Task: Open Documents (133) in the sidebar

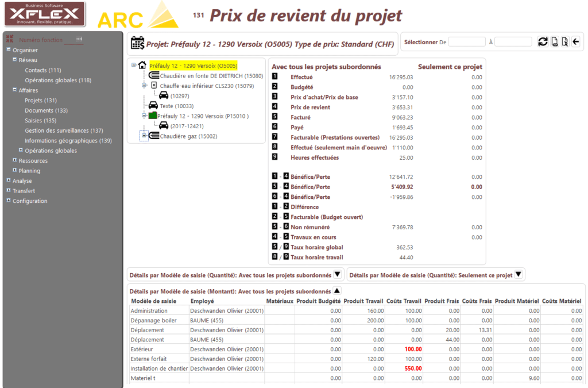Action: pyautogui.click(x=46, y=111)
